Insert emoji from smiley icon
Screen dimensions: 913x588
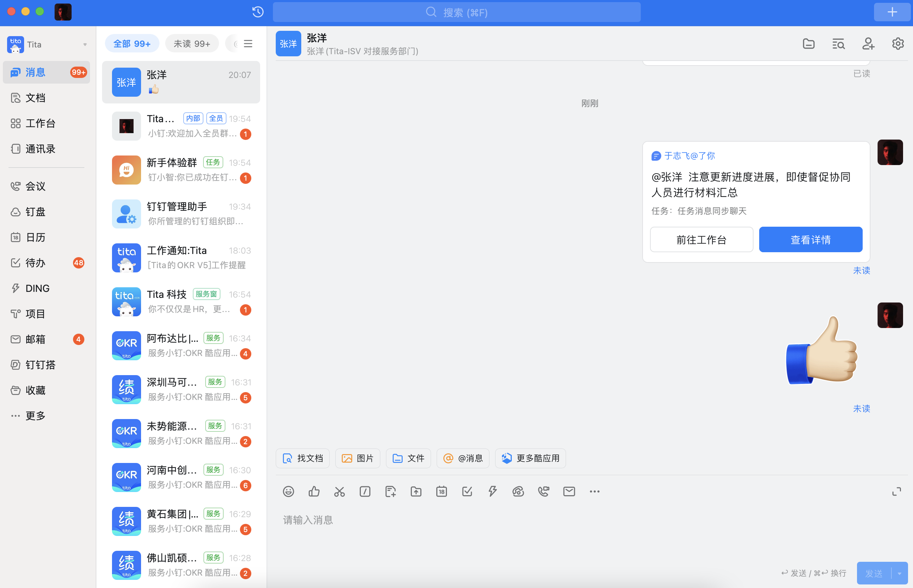coord(289,491)
